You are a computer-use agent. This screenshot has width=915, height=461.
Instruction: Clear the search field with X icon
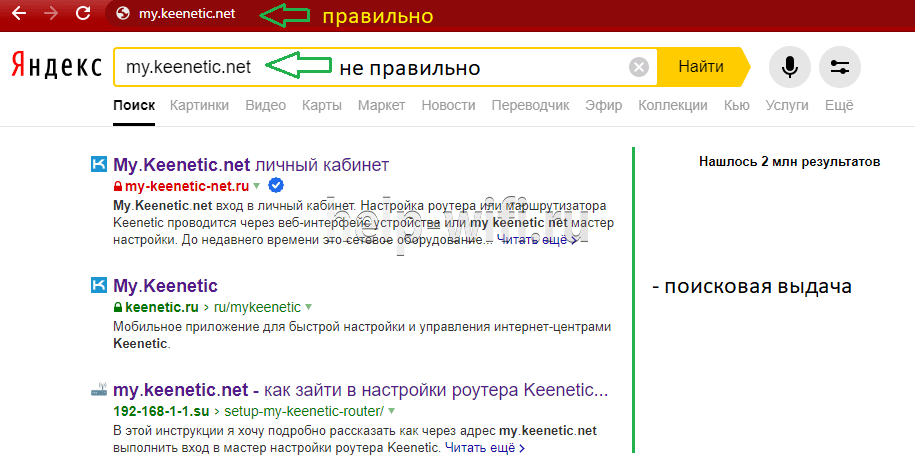(639, 67)
